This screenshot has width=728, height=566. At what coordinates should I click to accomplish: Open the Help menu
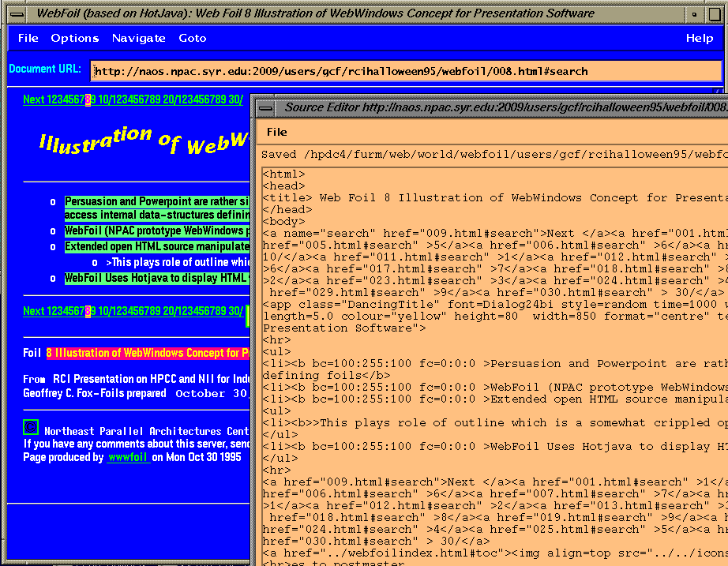tap(700, 38)
